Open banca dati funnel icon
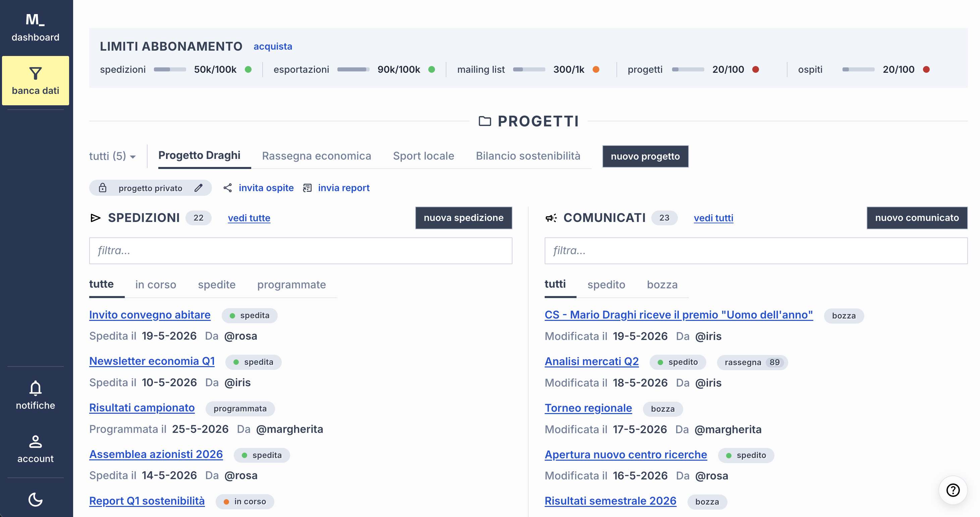The image size is (980, 517). pyautogui.click(x=35, y=73)
